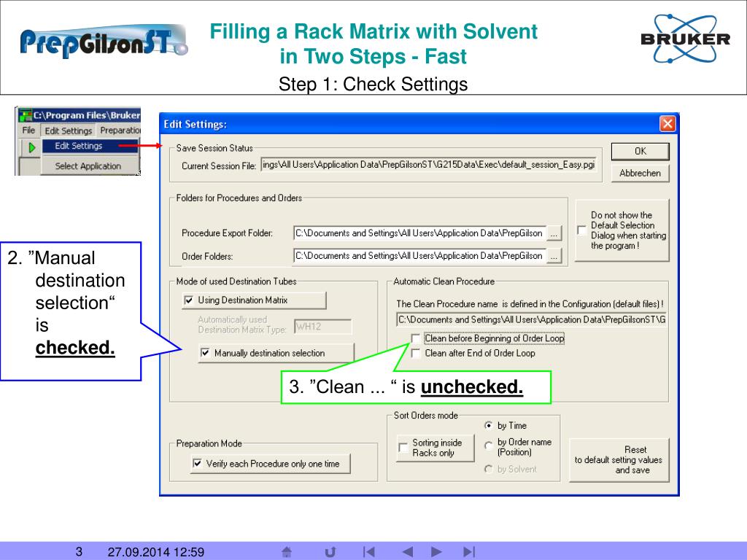747x560 pixels.
Task: Click the green Run arrow toolbar icon
Action: tap(31, 147)
